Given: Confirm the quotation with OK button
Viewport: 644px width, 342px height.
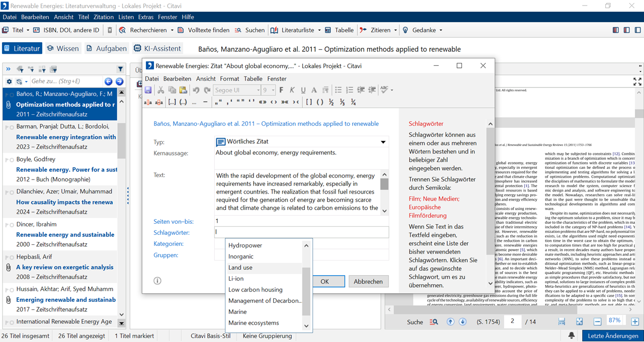Looking at the screenshot, I should [x=325, y=282].
